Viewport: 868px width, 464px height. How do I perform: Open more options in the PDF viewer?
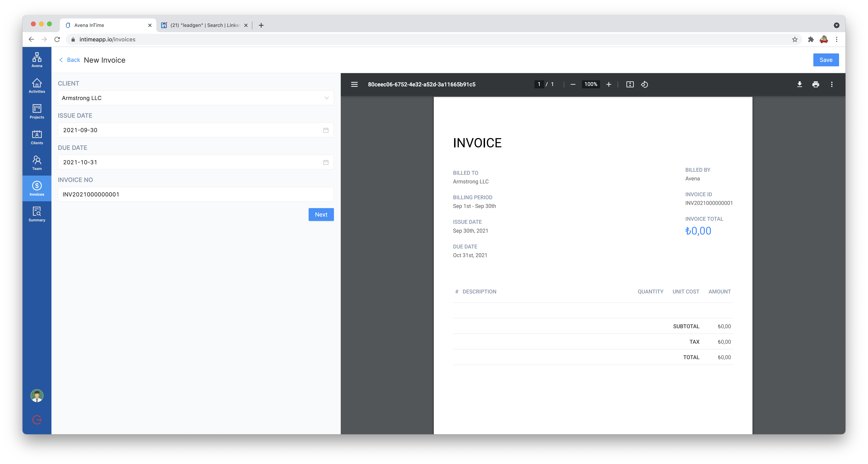[x=832, y=84]
